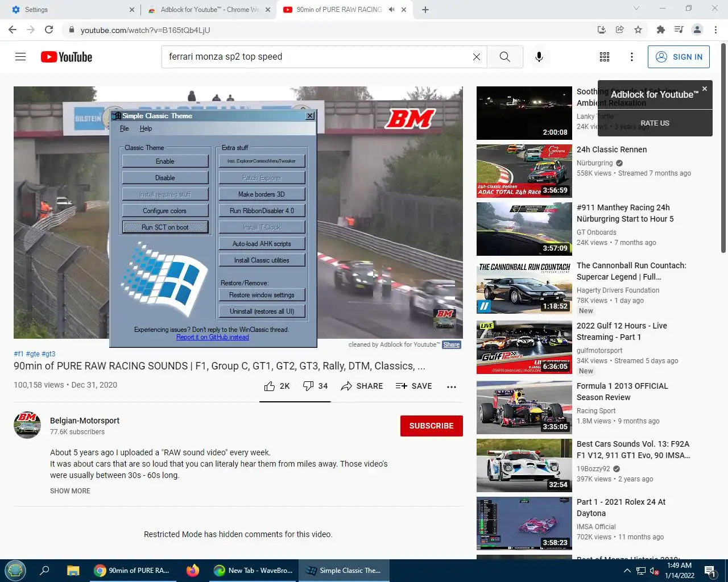728x582 pixels.
Task: Switch to WaveBrowser New Tab taskbar item
Action: pyautogui.click(x=253, y=571)
